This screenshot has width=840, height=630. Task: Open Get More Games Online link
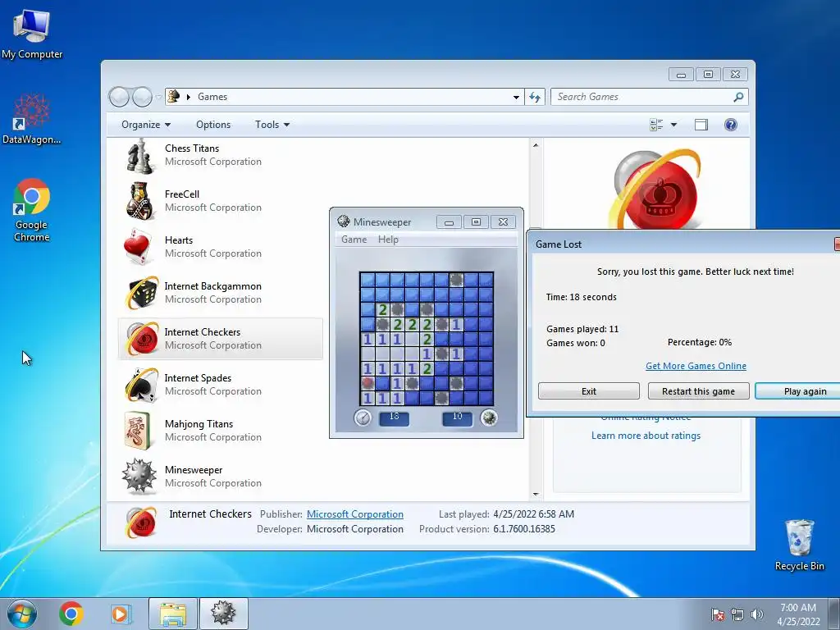click(696, 366)
